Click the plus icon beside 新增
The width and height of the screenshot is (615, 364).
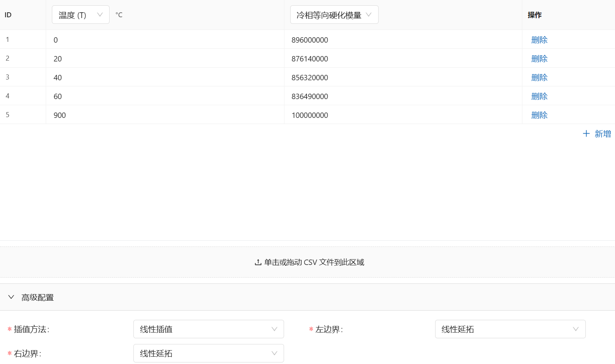586,134
